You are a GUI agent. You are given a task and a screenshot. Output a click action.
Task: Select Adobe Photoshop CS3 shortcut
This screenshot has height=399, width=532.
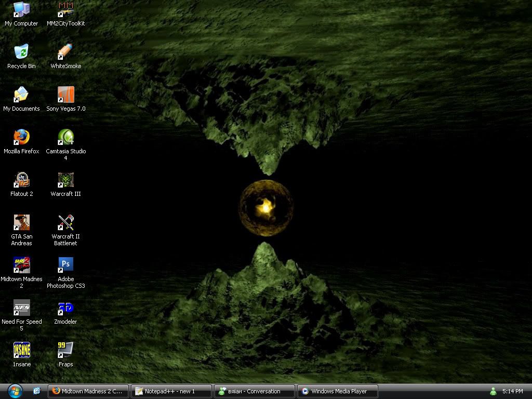66,265
